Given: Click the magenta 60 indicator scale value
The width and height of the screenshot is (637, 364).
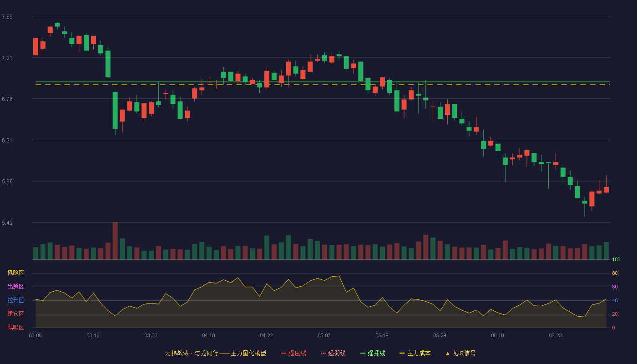Looking at the screenshot, I should [615, 287].
